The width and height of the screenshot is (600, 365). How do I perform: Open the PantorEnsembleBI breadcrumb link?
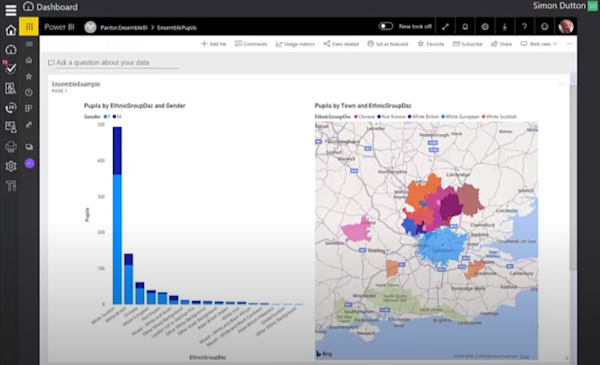[x=124, y=28]
